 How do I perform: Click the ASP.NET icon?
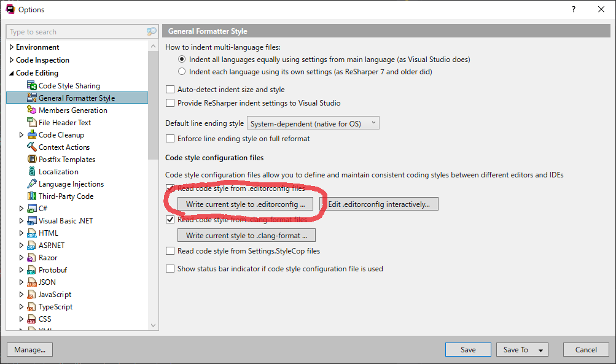32,246
